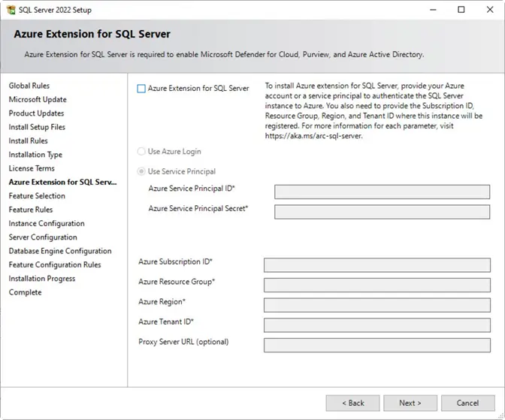Jump to Instance Configuration step
This screenshot has width=505, height=420.
pos(47,223)
